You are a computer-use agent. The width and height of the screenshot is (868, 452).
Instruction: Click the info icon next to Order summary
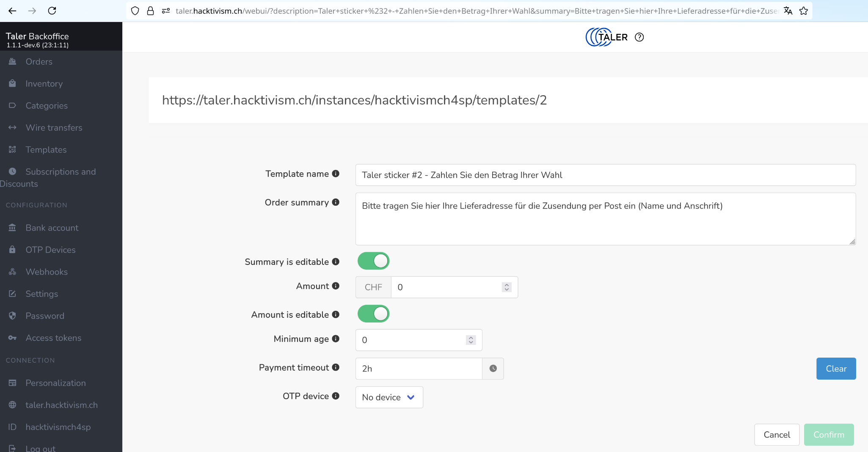tap(336, 202)
